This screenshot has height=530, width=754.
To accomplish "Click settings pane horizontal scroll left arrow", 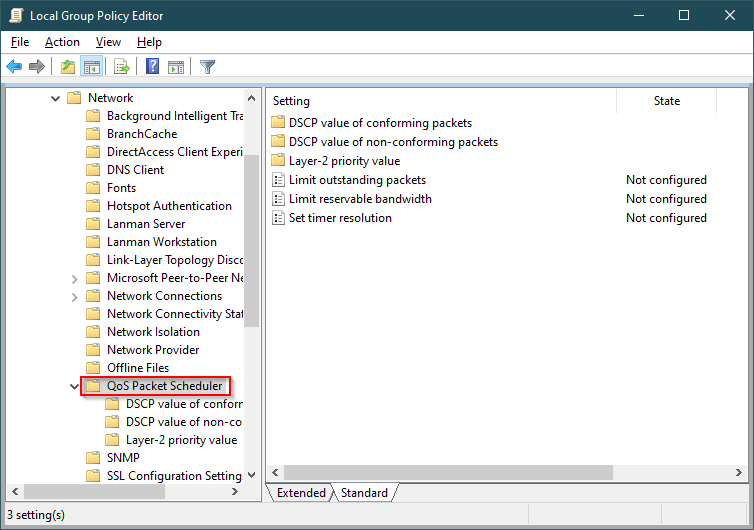I will [275, 472].
